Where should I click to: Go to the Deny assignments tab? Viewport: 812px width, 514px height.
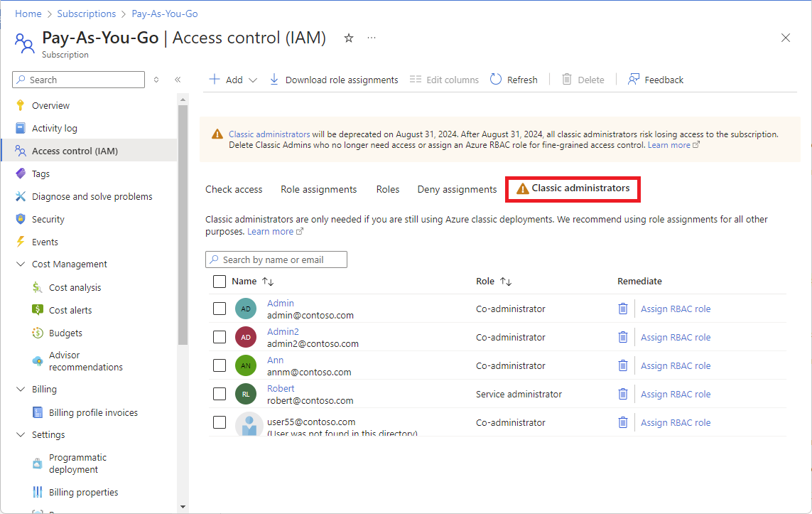click(457, 190)
